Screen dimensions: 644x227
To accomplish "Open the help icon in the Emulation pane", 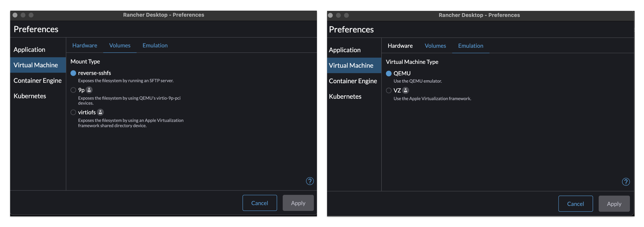I will tap(625, 182).
